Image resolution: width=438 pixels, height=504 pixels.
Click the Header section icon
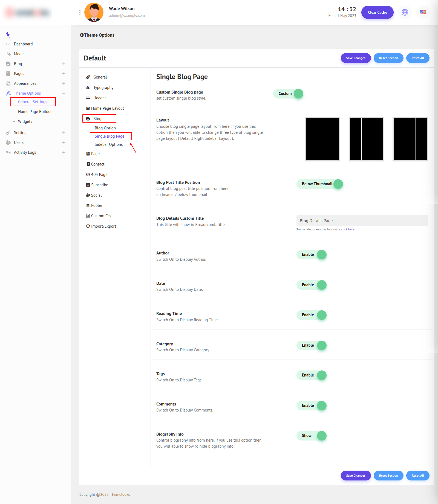(88, 98)
